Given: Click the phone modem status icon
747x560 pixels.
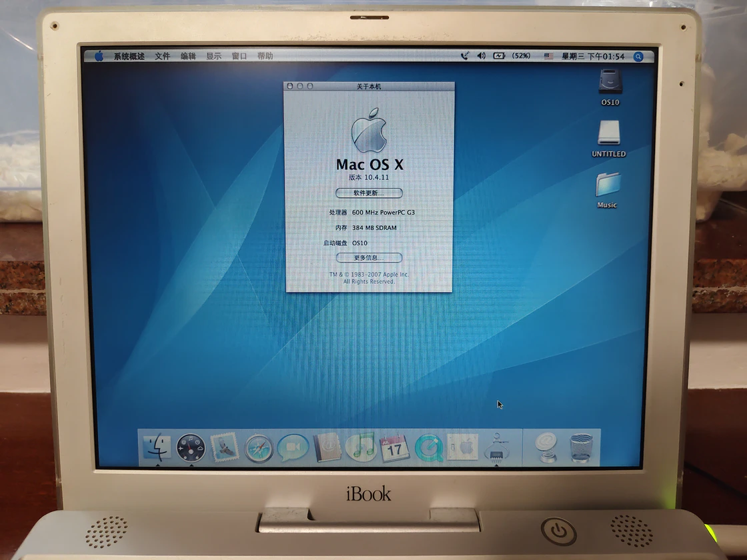Looking at the screenshot, I should point(464,56).
